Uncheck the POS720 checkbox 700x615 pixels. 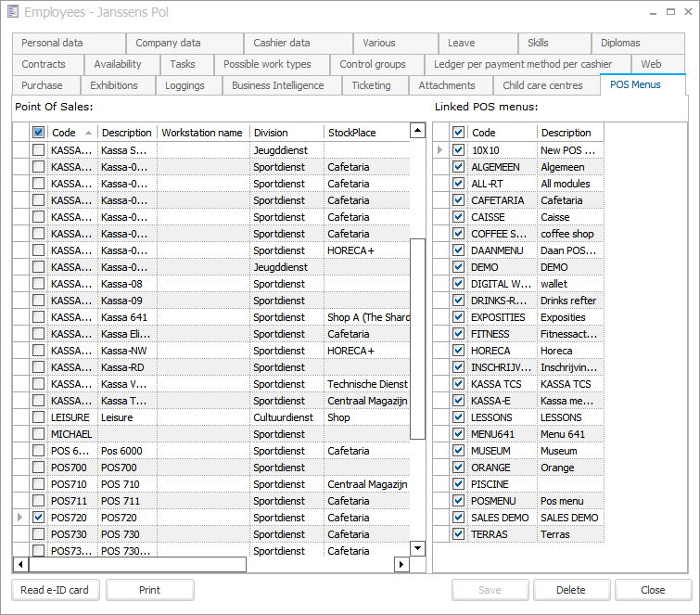38,517
